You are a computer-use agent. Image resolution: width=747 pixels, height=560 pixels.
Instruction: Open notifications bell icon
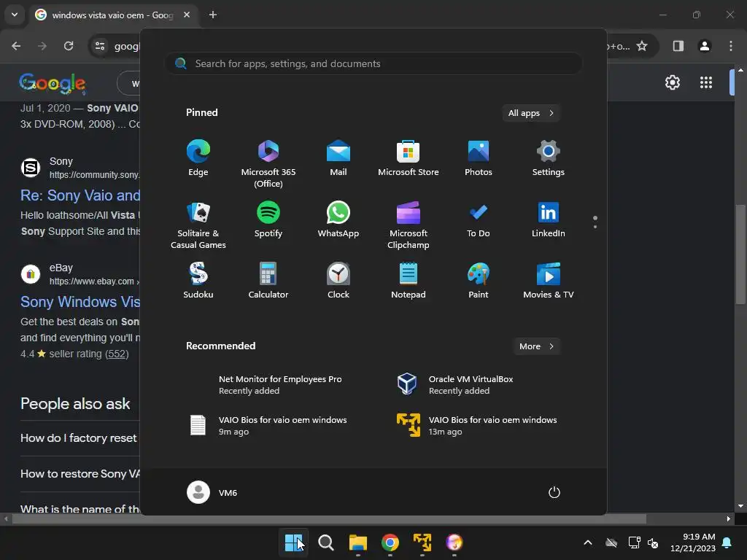pos(727,542)
